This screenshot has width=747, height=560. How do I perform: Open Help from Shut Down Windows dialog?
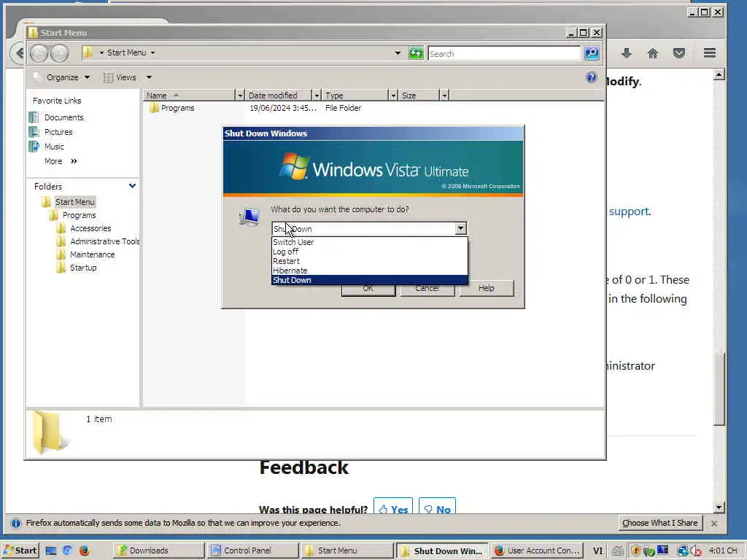[487, 288]
